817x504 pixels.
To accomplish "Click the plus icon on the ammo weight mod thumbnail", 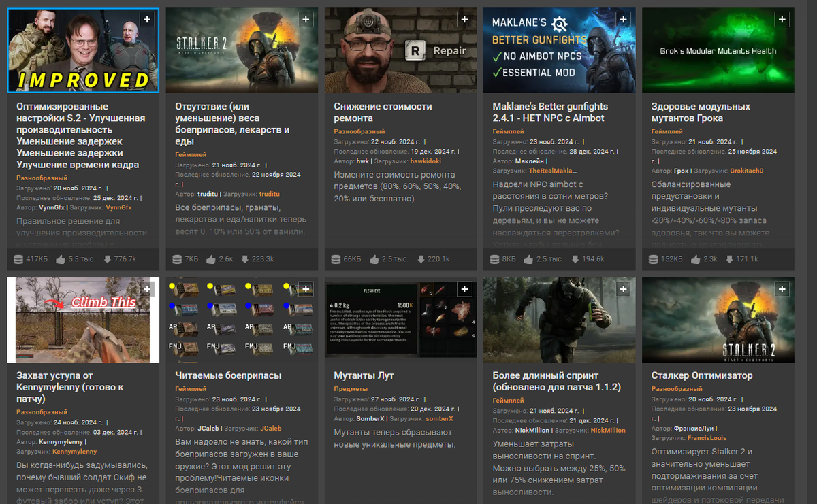I will tap(306, 20).
